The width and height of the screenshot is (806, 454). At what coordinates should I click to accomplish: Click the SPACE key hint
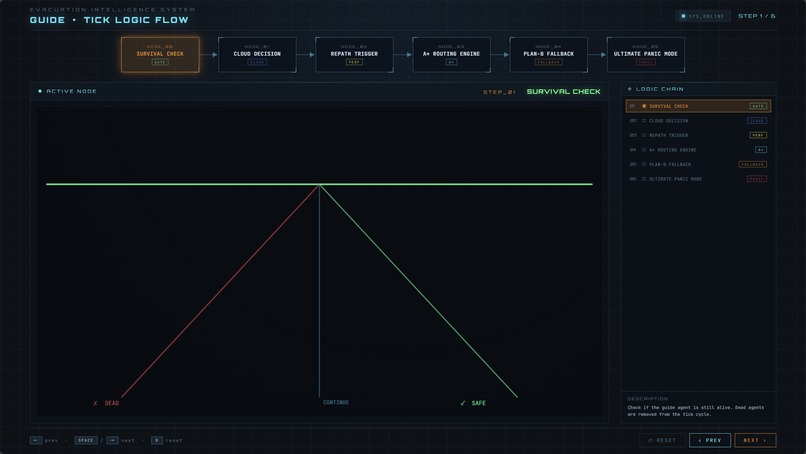tap(86, 440)
